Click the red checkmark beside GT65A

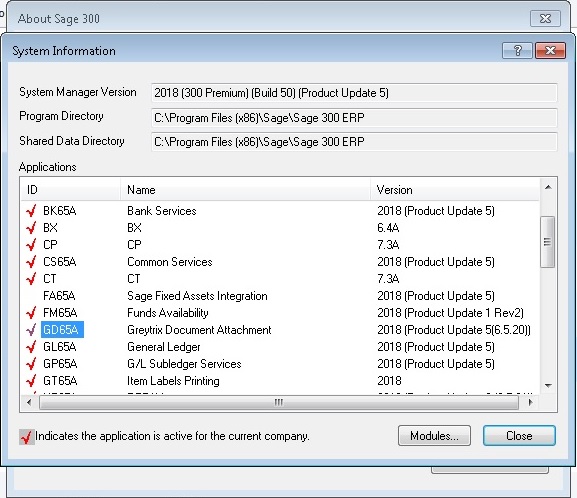click(31, 381)
